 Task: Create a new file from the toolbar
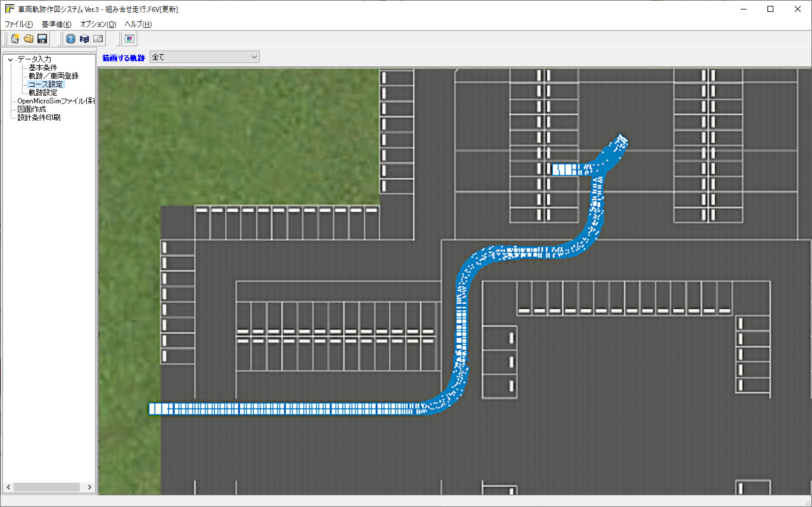[x=15, y=39]
